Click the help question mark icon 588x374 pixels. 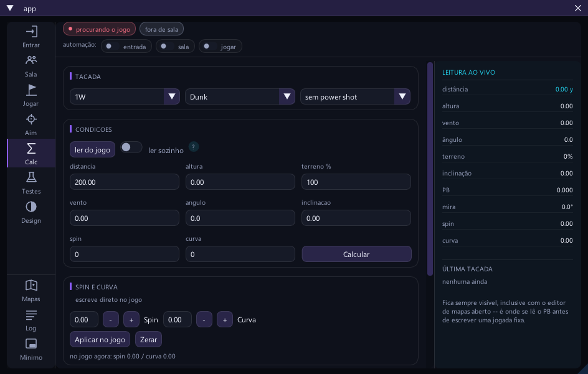click(x=193, y=147)
